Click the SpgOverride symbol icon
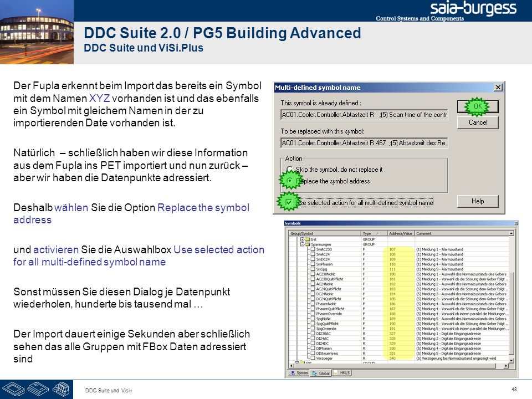Image resolution: width=532 pixels, height=399 pixels. click(313, 329)
